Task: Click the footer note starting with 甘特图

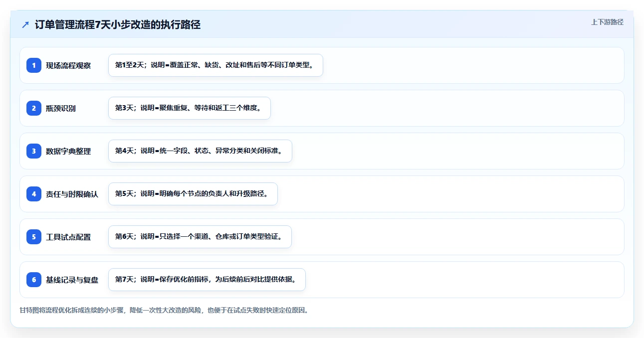Action: pos(164,310)
